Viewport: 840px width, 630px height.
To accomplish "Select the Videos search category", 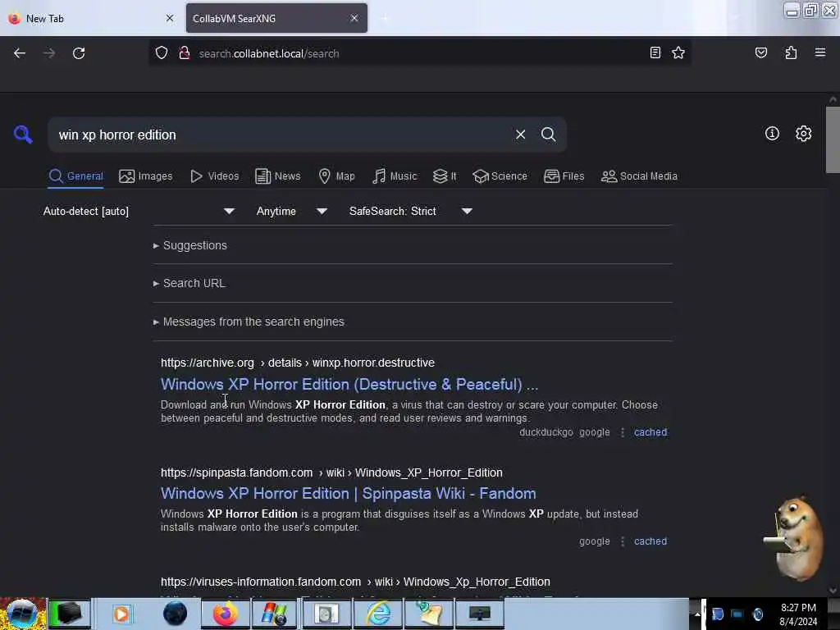I will pos(215,176).
